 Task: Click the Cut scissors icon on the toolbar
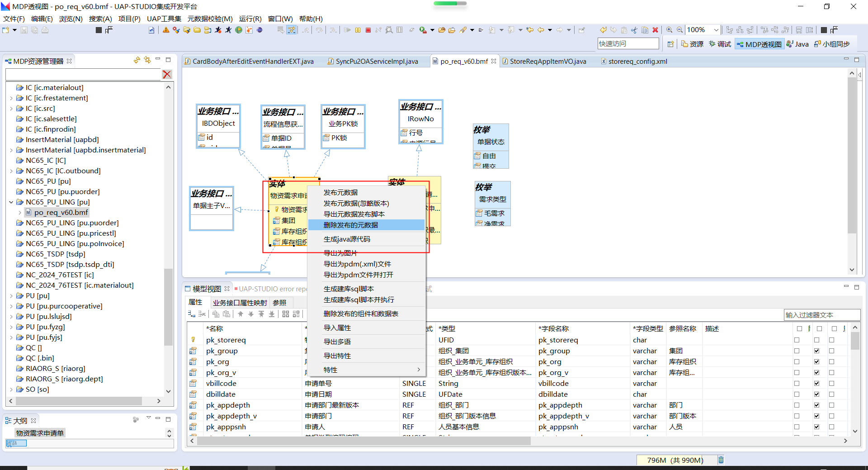click(634, 30)
